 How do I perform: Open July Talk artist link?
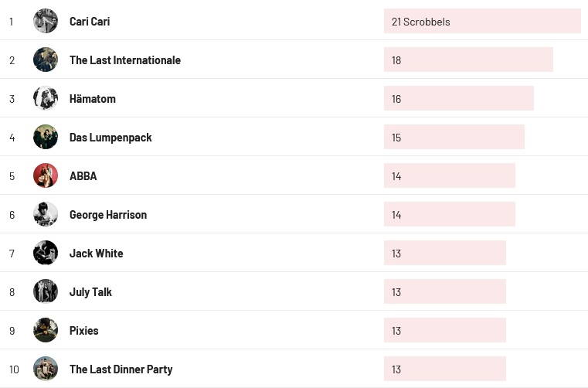pos(90,292)
